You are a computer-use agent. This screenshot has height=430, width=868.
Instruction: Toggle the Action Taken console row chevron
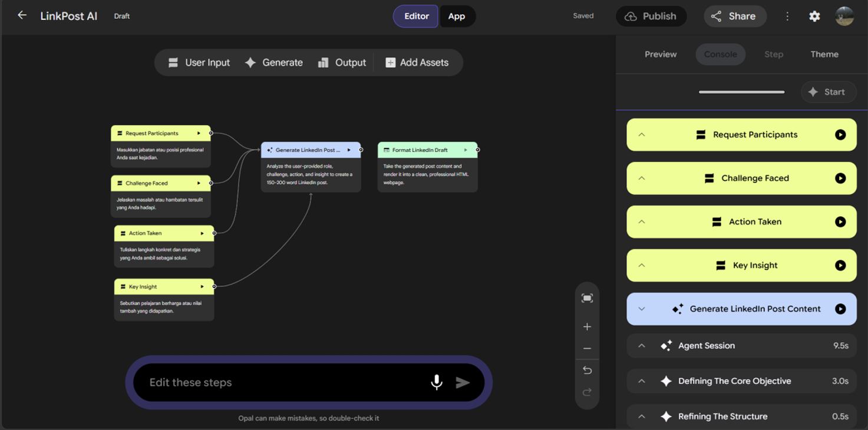coord(642,222)
